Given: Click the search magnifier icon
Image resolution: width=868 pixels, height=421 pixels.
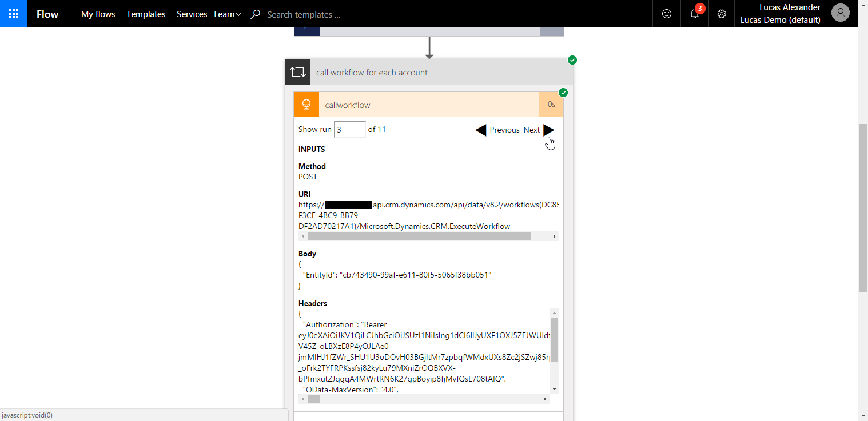Looking at the screenshot, I should (256, 14).
